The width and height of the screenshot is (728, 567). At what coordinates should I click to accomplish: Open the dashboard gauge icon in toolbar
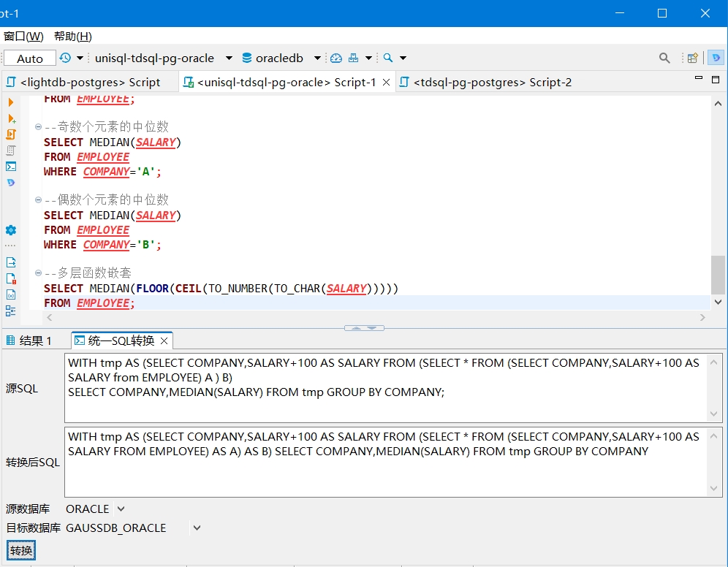[336, 58]
